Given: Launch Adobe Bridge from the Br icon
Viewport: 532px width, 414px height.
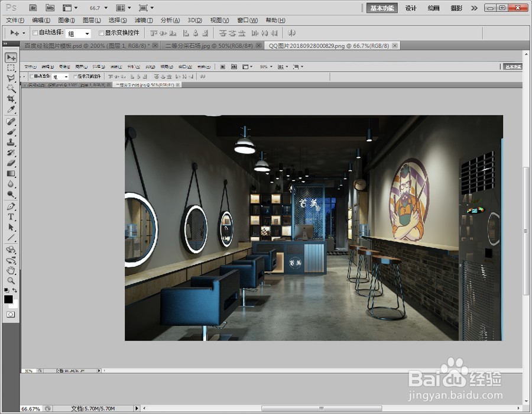Looking at the screenshot, I should tap(33, 8).
